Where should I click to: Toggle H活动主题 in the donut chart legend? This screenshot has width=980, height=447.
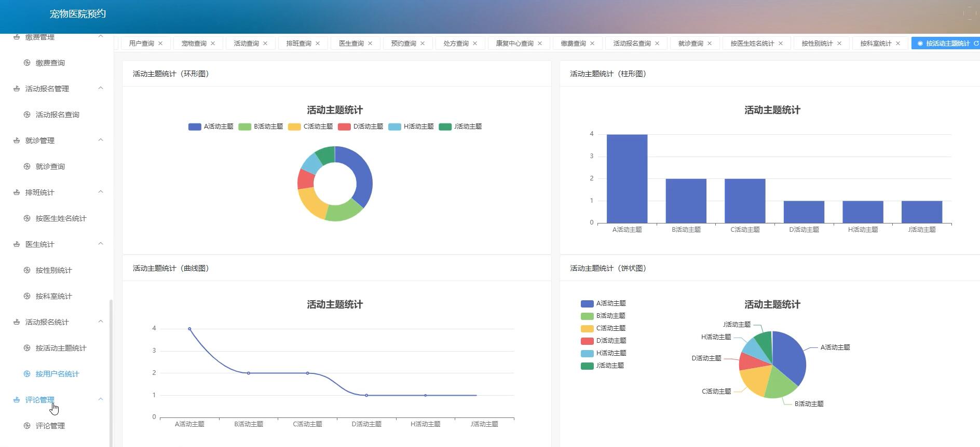[x=411, y=127]
